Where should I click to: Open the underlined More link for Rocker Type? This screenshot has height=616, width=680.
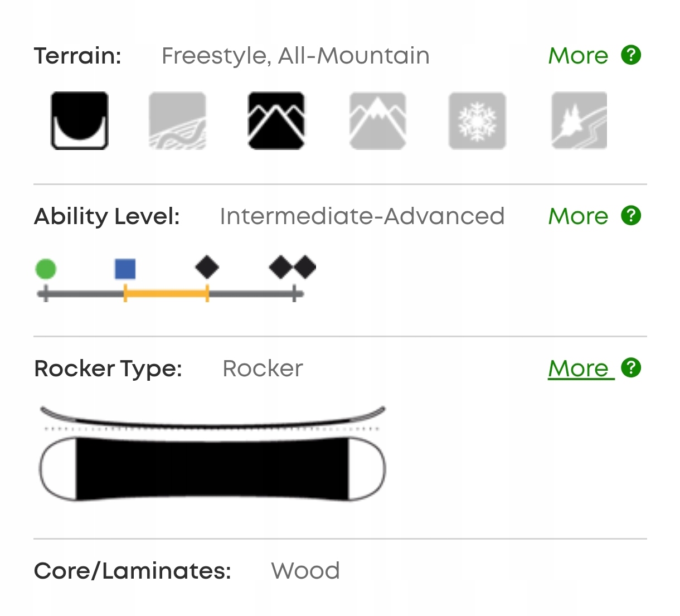coord(579,368)
